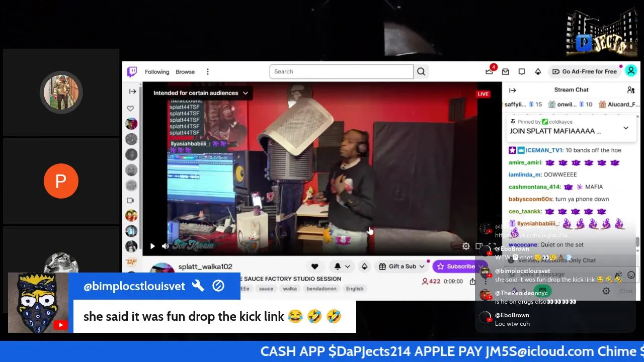644x362 pixels.
Task: Open the Twitch home logo
Action: [x=132, y=72]
